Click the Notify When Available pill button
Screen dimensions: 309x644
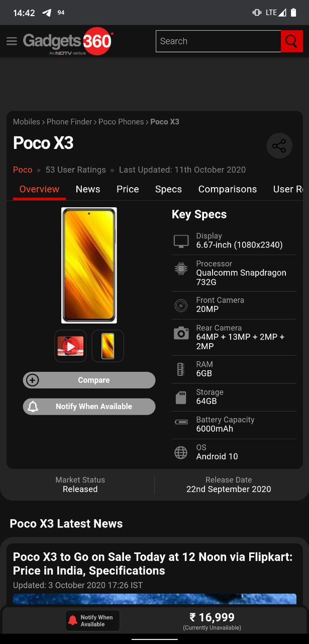coord(89,407)
